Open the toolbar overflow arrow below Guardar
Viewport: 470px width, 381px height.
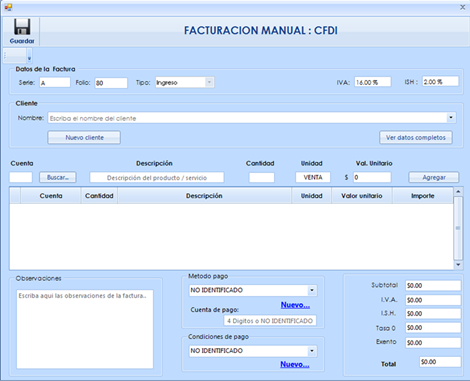pyautogui.click(x=29, y=56)
